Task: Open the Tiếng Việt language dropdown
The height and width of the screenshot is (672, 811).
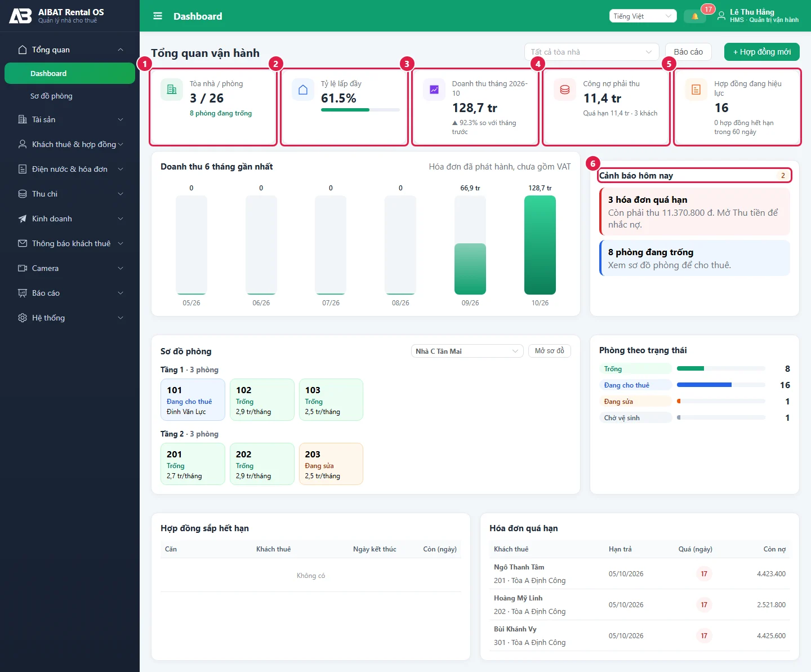Action: pyautogui.click(x=643, y=16)
